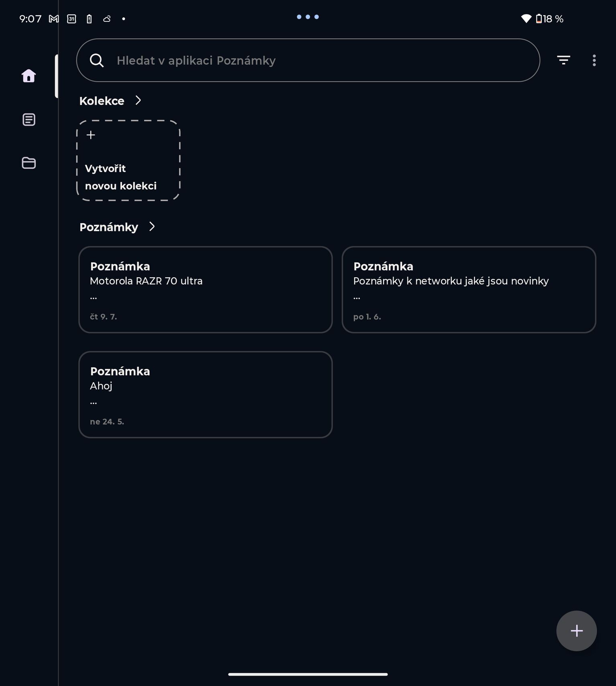
Task: Focus the Hledat v aplikaci Poznámky field
Action: 308,60
